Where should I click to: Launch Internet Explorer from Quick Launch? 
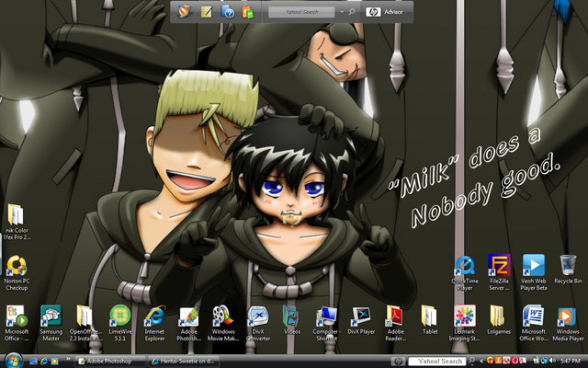click(x=44, y=362)
